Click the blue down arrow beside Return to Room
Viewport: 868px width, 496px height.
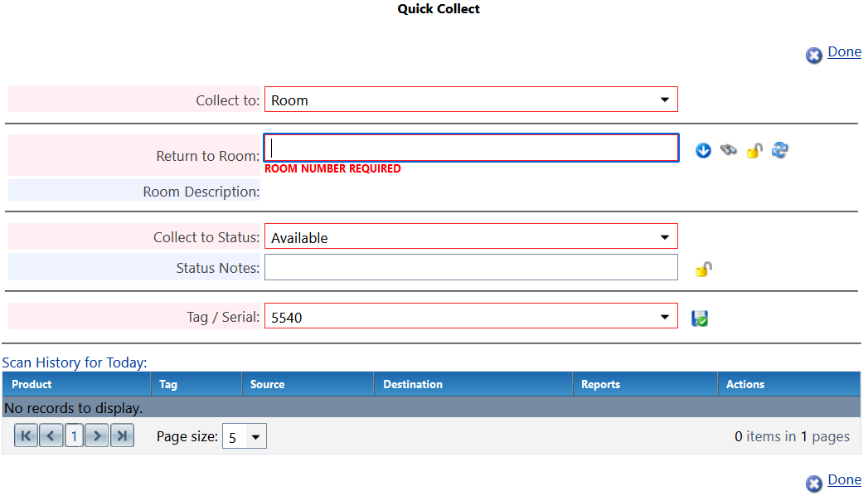(x=703, y=150)
